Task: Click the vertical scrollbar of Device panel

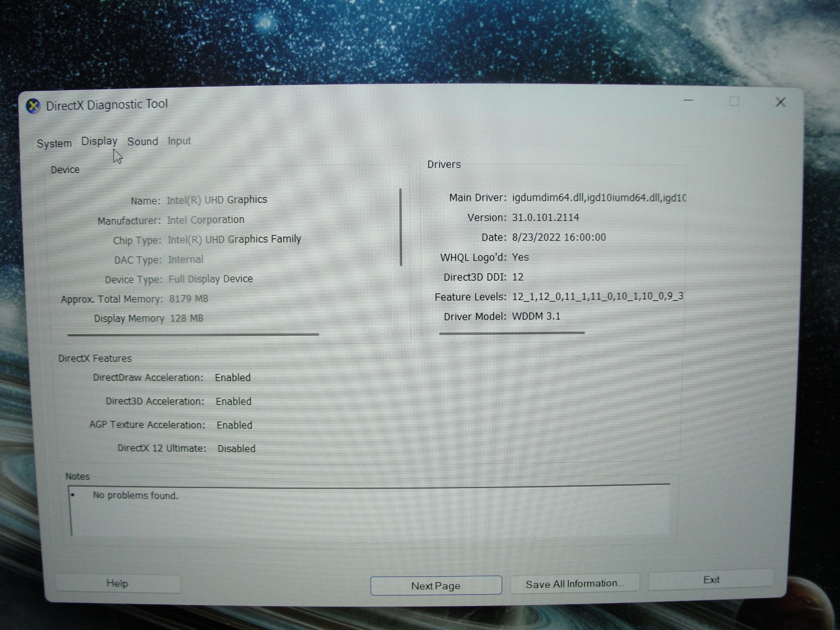Action: coord(401,227)
